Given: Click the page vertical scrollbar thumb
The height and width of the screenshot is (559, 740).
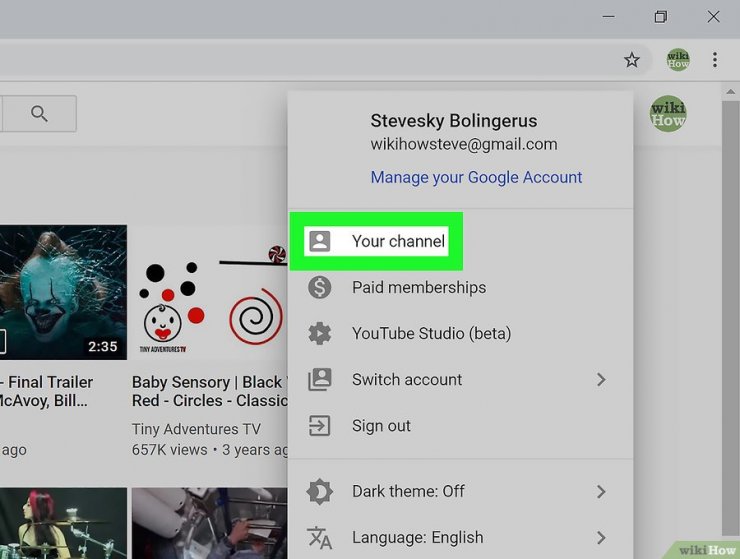Looking at the screenshot, I should [x=730, y=316].
